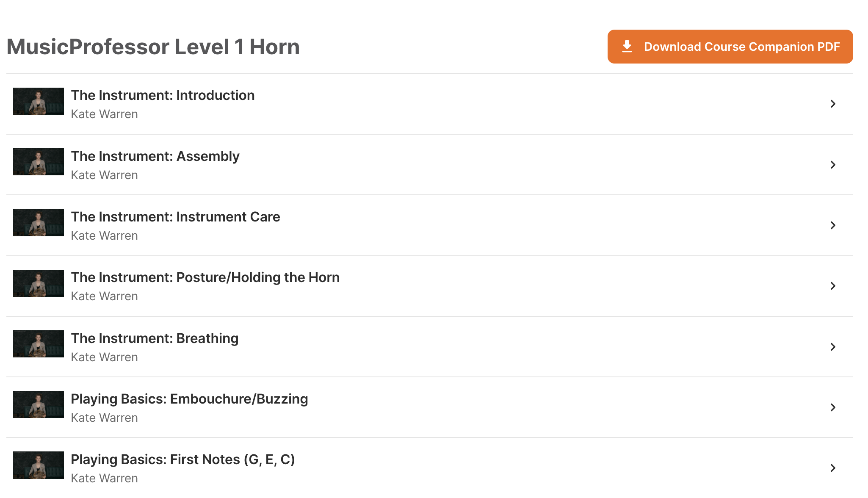Open The Instrument: Assembly video thumbnail
868x498 pixels.
coord(39,162)
